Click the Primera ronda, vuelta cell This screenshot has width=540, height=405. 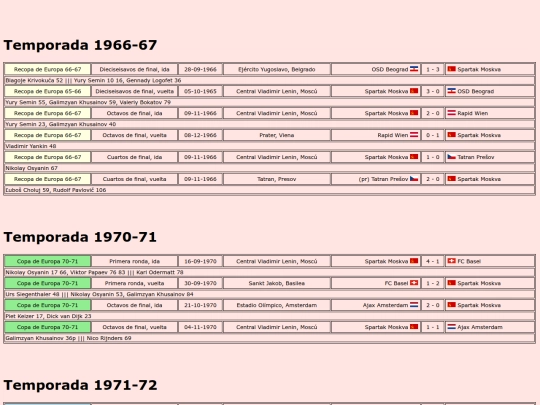(x=134, y=283)
